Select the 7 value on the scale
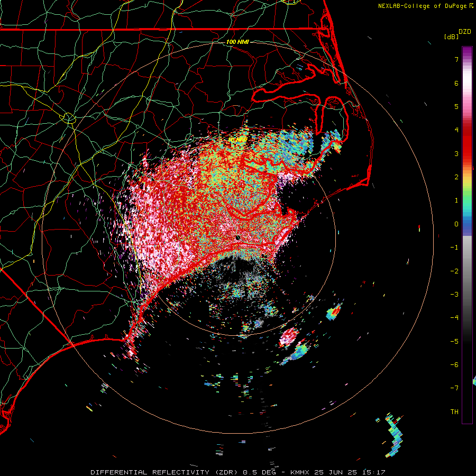The image size is (476, 476). coord(456,59)
